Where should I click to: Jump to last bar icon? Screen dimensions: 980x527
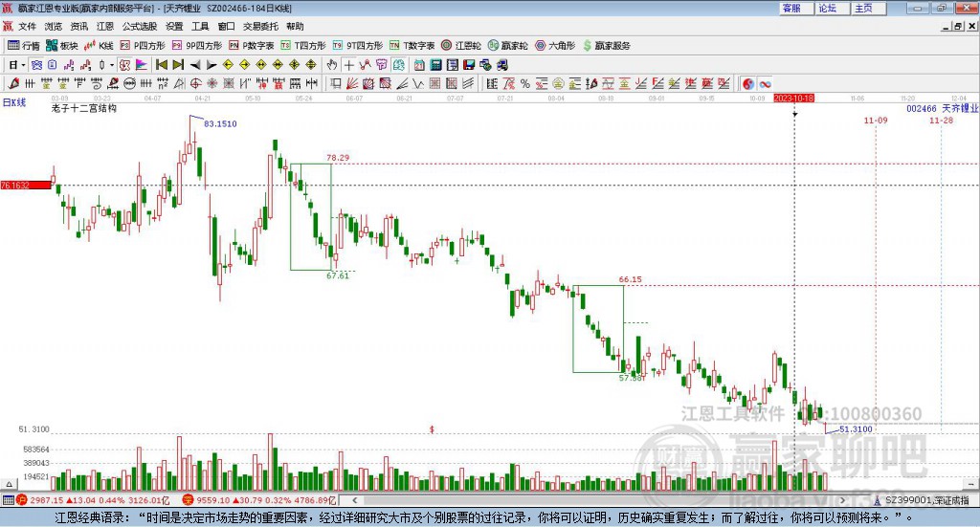click(x=178, y=65)
